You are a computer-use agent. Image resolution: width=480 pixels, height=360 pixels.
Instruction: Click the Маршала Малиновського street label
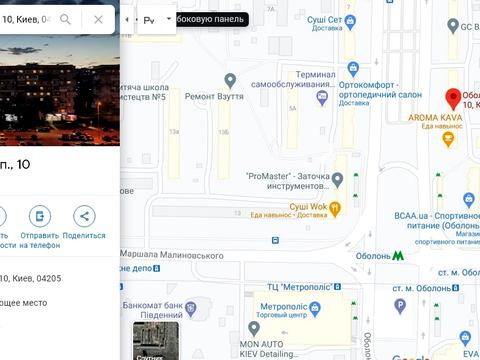coord(172,255)
